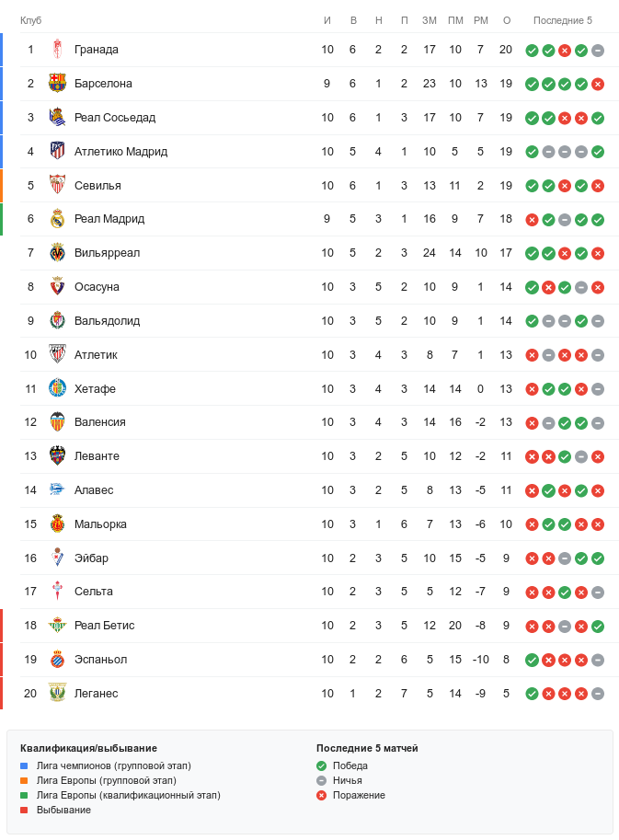Image resolution: width=619 pixels, height=840 pixels.
Task: Click the Реал Бетис crest icon
Action: point(57,626)
